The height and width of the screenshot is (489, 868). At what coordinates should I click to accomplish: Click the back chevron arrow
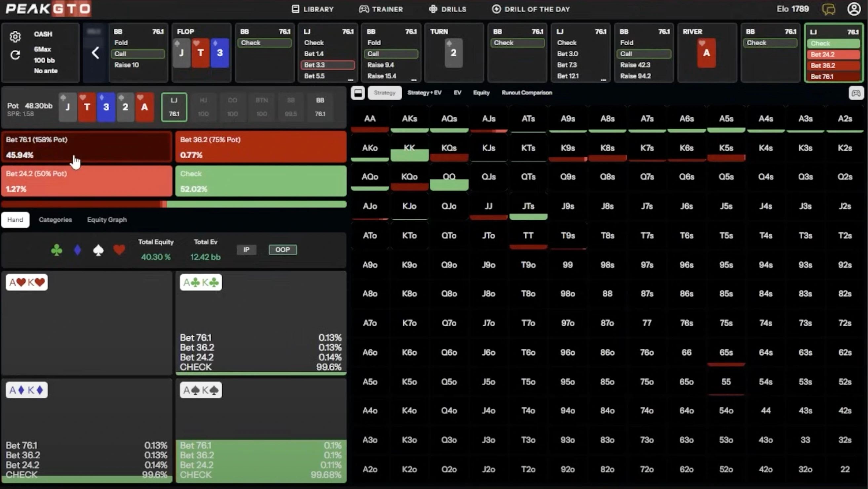pos(95,53)
